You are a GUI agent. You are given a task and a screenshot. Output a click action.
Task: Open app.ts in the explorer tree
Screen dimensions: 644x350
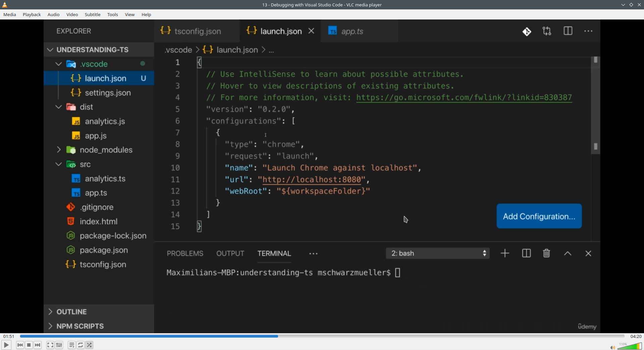pyautogui.click(x=99, y=193)
